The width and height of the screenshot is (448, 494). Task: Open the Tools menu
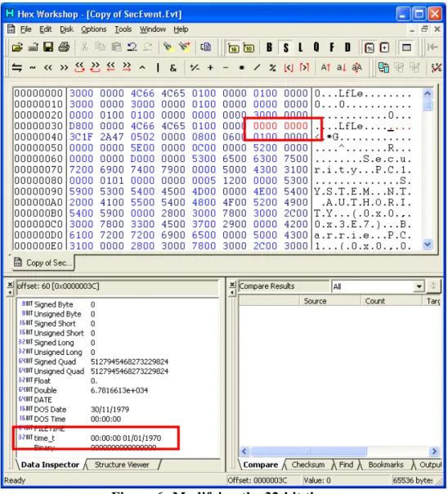tap(123, 29)
